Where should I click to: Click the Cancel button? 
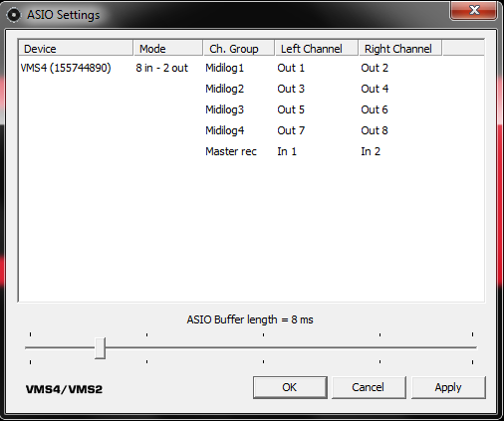coord(369,387)
